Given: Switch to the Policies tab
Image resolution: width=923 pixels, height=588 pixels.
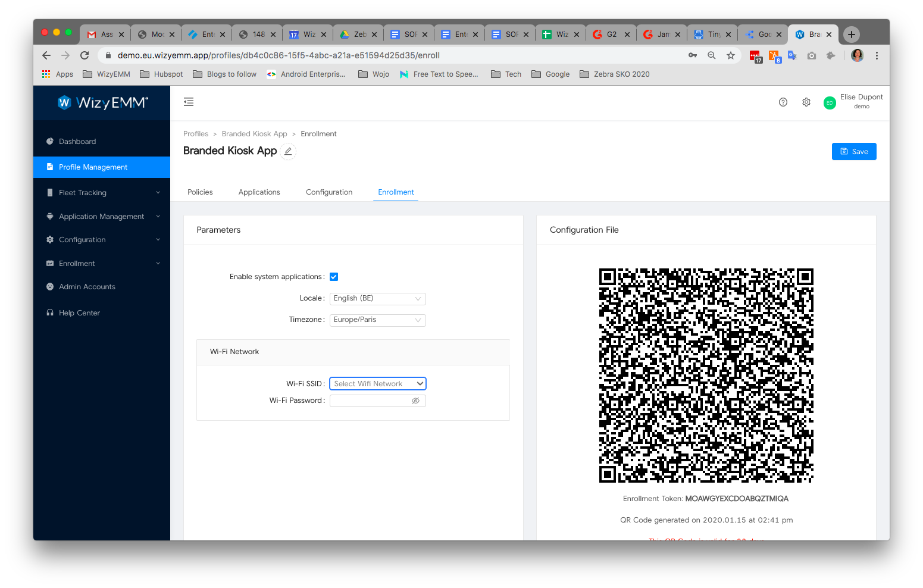Looking at the screenshot, I should tap(200, 192).
